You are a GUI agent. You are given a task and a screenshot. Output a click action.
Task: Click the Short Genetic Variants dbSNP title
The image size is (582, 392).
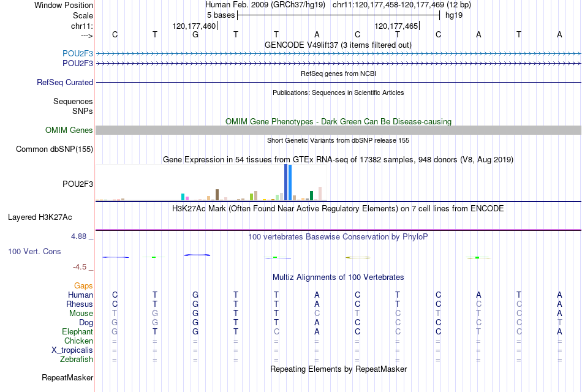[338, 140]
